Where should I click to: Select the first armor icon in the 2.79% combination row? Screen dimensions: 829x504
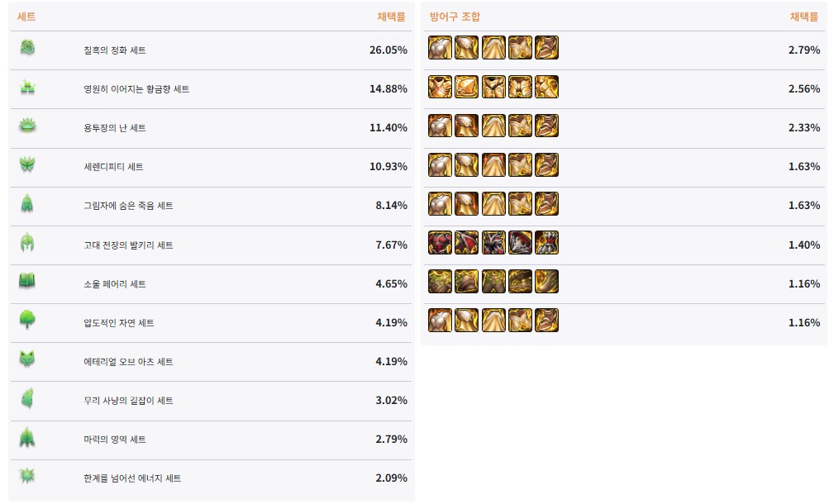coord(440,48)
